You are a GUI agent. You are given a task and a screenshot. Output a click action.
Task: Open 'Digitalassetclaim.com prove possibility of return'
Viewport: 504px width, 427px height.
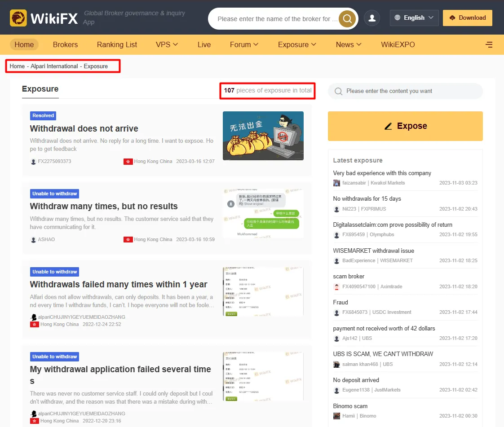coord(393,225)
